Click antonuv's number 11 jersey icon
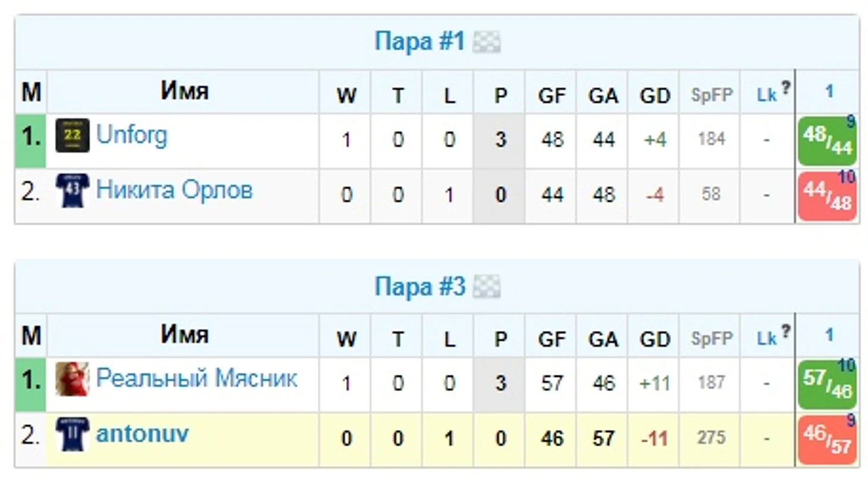Image resolution: width=868 pixels, height=478 pixels. [x=73, y=434]
